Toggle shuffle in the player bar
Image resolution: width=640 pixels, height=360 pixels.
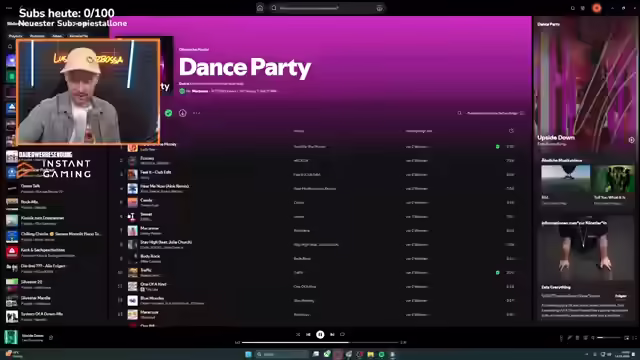click(298, 335)
